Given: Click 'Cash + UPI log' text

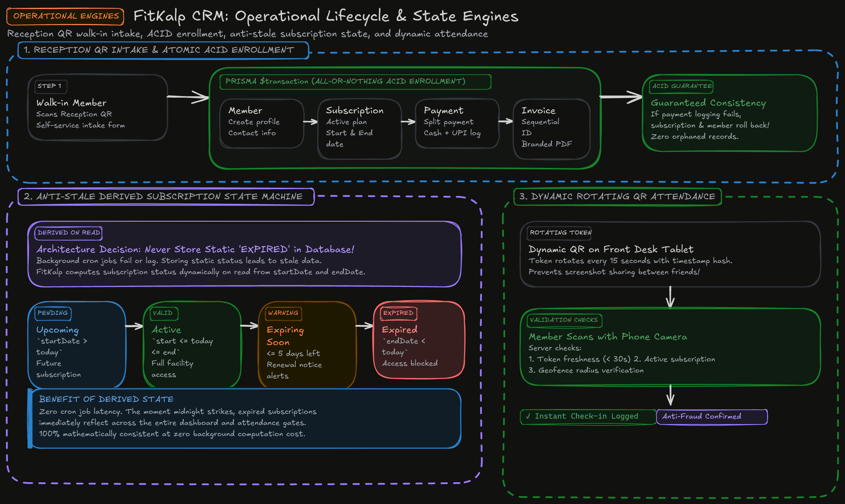Looking at the screenshot, I should [x=452, y=133].
